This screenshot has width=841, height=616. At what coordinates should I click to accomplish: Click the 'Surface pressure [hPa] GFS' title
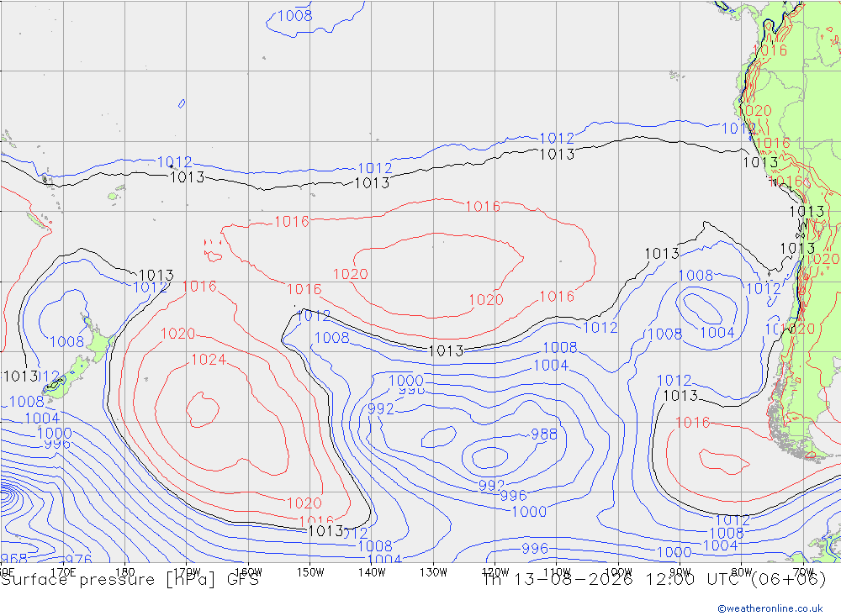pyautogui.click(x=130, y=580)
